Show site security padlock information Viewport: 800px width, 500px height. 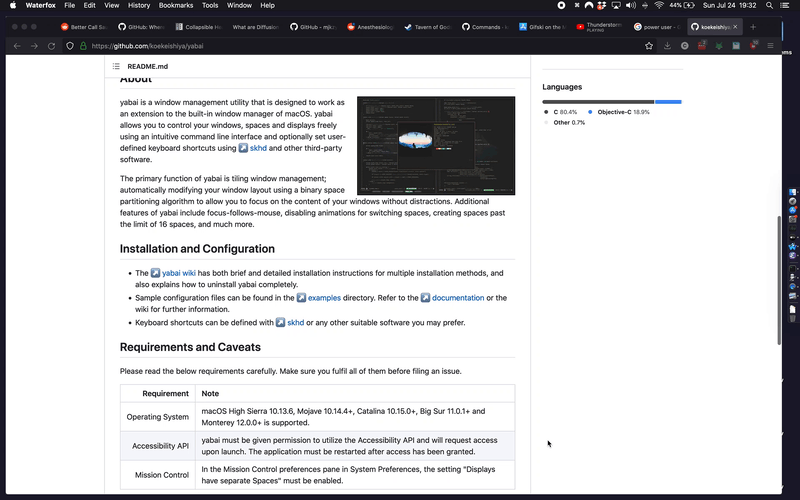[x=83, y=46]
